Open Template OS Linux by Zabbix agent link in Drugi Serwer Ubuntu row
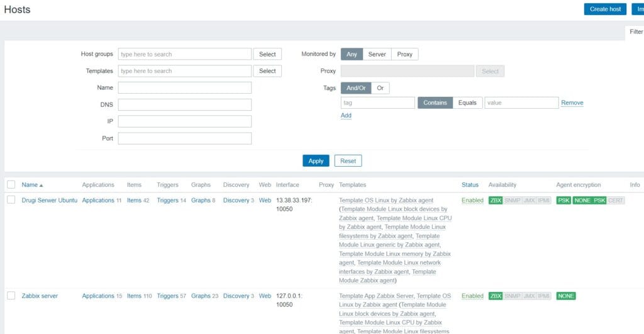The width and height of the screenshot is (644, 334). 386,200
